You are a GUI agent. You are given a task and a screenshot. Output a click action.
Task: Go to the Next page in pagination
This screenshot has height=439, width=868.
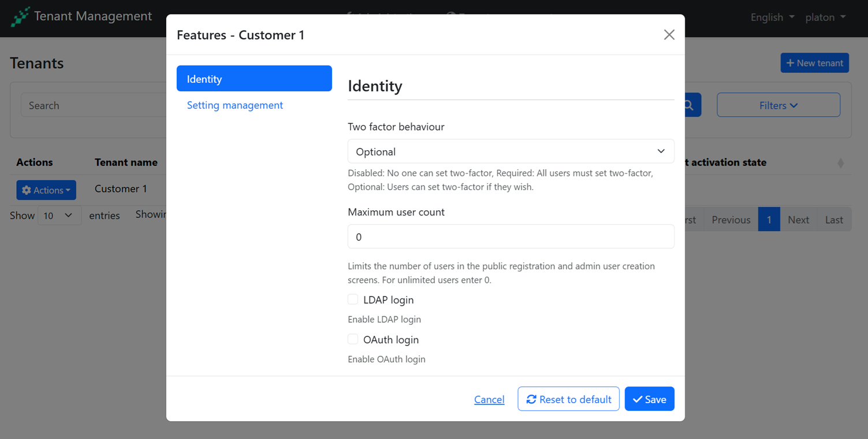(798, 219)
